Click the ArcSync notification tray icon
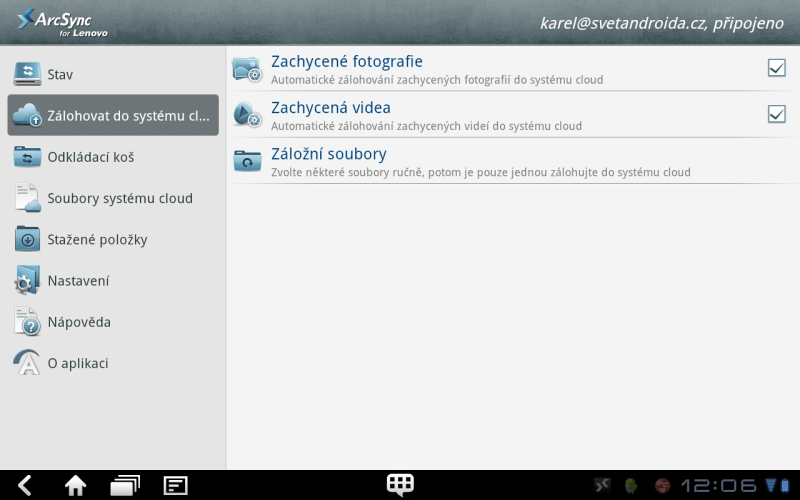Image resolution: width=800 pixels, height=500 pixels. click(x=603, y=485)
